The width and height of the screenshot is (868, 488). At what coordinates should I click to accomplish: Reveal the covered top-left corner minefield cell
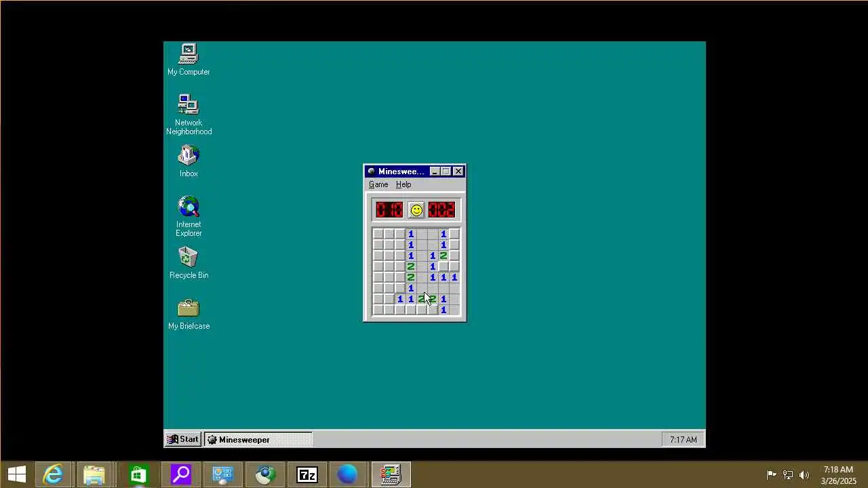tap(378, 234)
